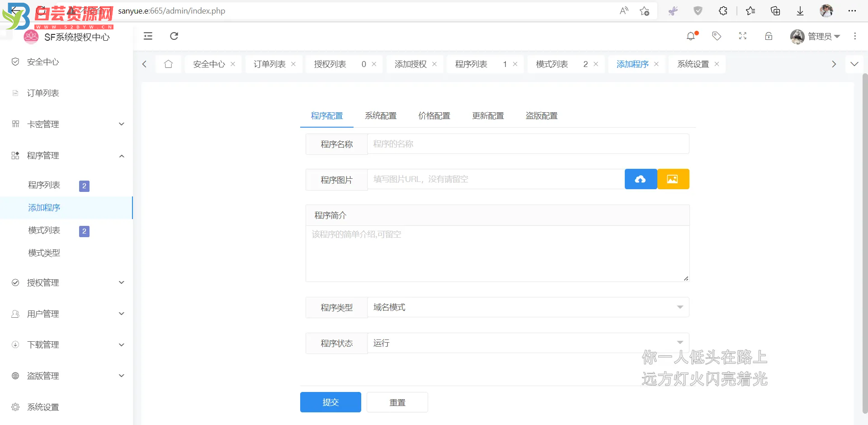This screenshot has height=425, width=868.
Task: Close the 系统设置 tab
Action: click(717, 64)
